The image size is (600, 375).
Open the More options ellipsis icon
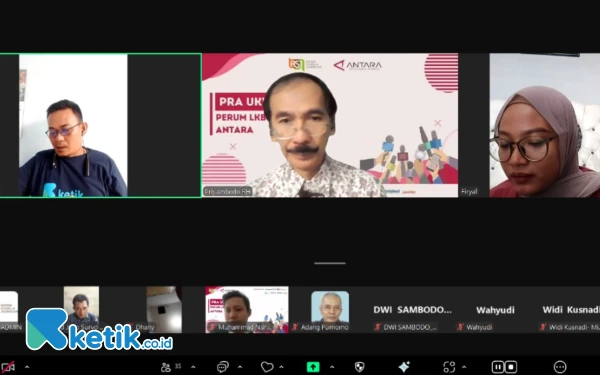pyautogui.click(x=560, y=367)
